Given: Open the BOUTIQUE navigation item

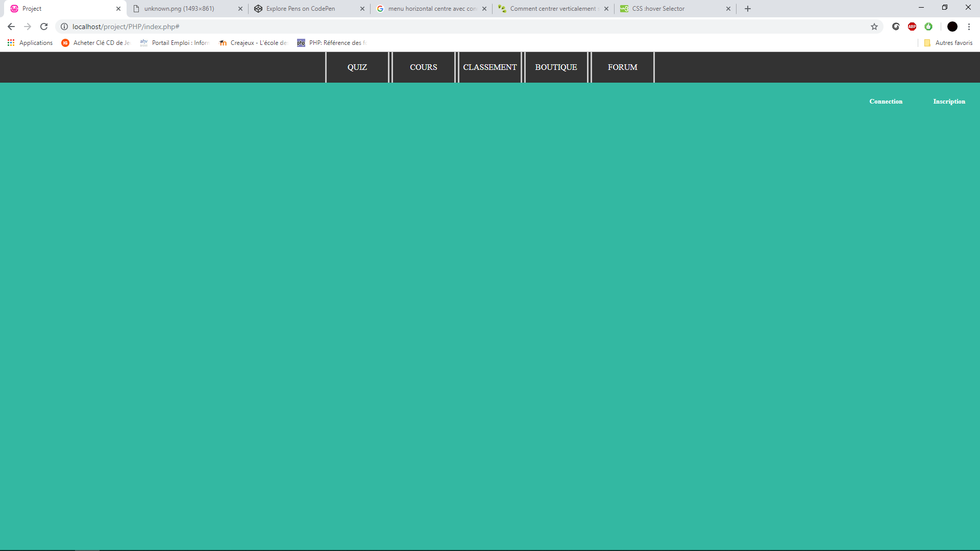Looking at the screenshot, I should (556, 67).
